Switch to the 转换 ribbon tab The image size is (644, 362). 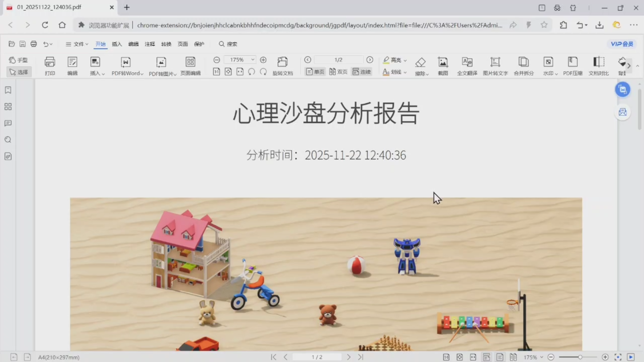click(166, 44)
